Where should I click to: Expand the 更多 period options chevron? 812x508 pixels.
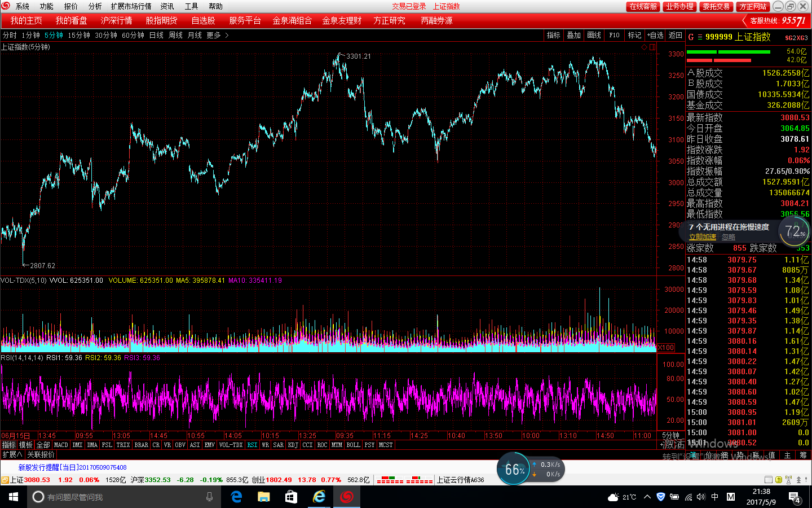click(227, 35)
